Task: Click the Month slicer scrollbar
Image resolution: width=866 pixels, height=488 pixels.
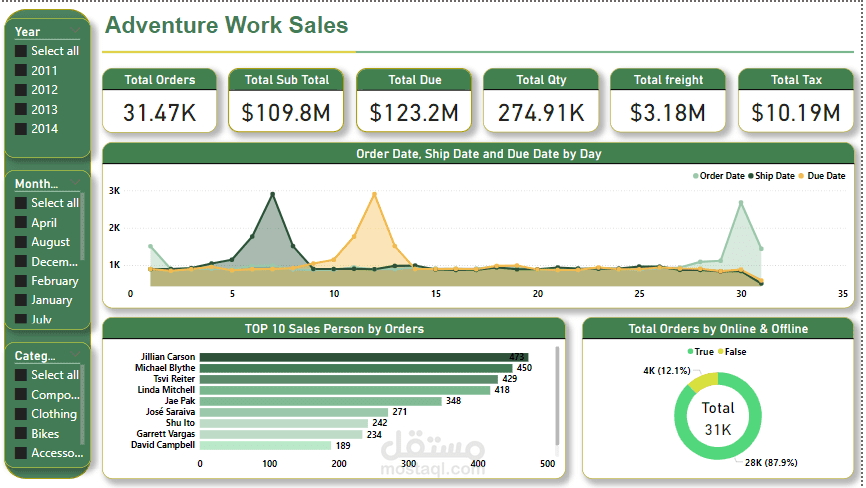Action: coord(82,226)
